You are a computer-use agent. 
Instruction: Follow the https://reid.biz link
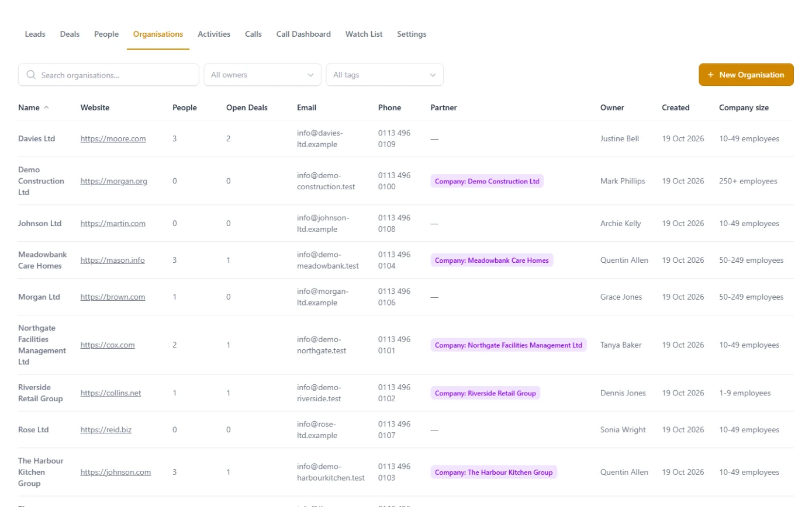coord(106,429)
